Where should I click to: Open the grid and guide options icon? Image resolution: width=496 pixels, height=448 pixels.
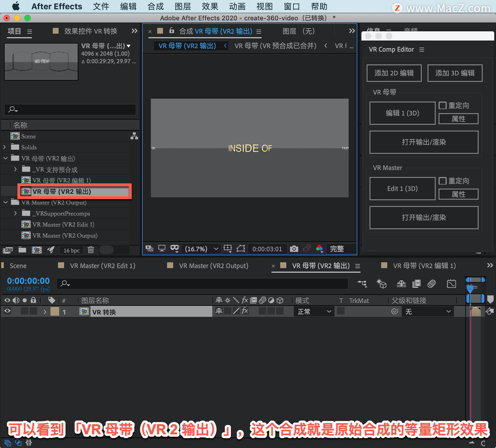(228, 249)
